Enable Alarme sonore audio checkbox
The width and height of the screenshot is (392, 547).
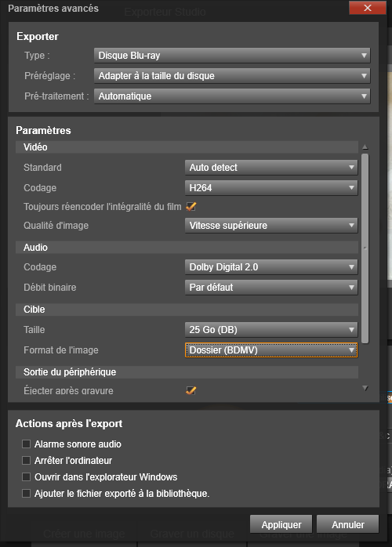click(x=26, y=444)
